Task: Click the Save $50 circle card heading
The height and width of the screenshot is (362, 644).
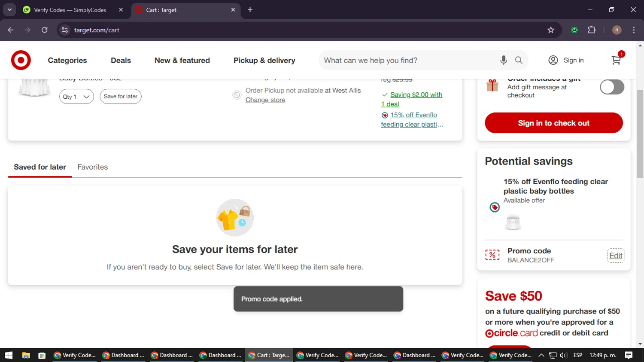Action: click(x=513, y=296)
